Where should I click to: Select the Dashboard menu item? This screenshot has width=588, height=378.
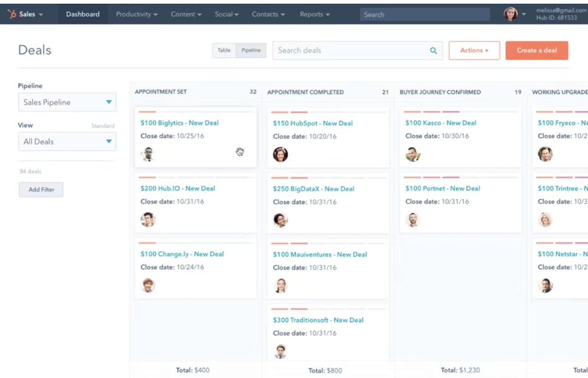(x=83, y=14)
